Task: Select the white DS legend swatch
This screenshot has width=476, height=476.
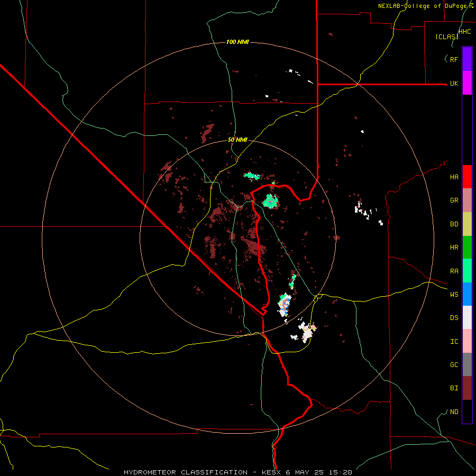Action: 467,317
